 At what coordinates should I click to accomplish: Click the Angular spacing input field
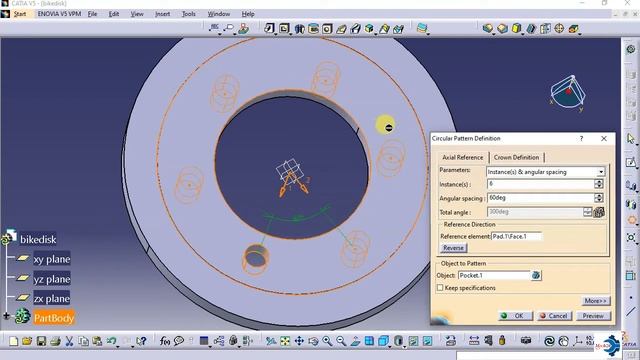[x=540, y=198]
